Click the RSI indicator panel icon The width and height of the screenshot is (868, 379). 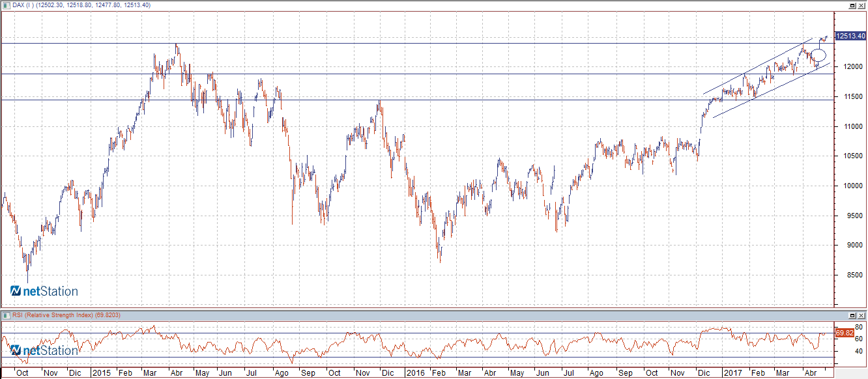7,315
